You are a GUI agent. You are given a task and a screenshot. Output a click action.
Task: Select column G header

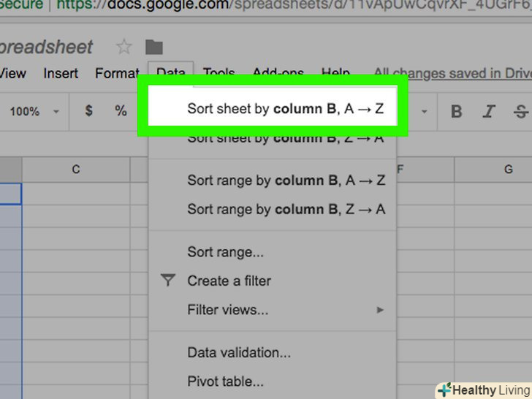click(508, 170)
